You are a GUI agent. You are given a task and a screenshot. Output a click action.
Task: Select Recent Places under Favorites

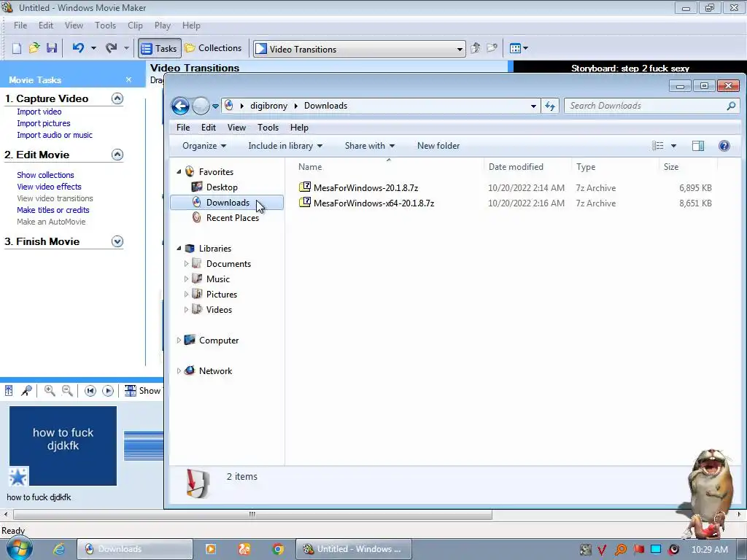point(233,218)
